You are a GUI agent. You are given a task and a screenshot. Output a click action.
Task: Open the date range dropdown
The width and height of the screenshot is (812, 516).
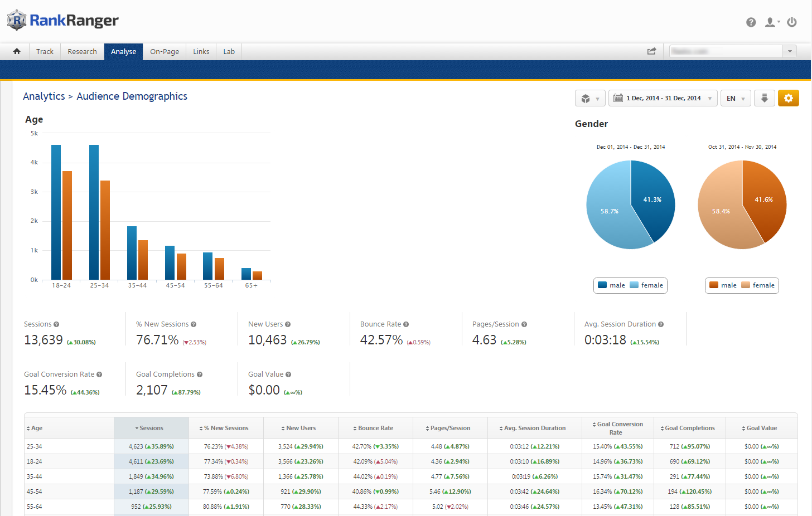(663, 98)
